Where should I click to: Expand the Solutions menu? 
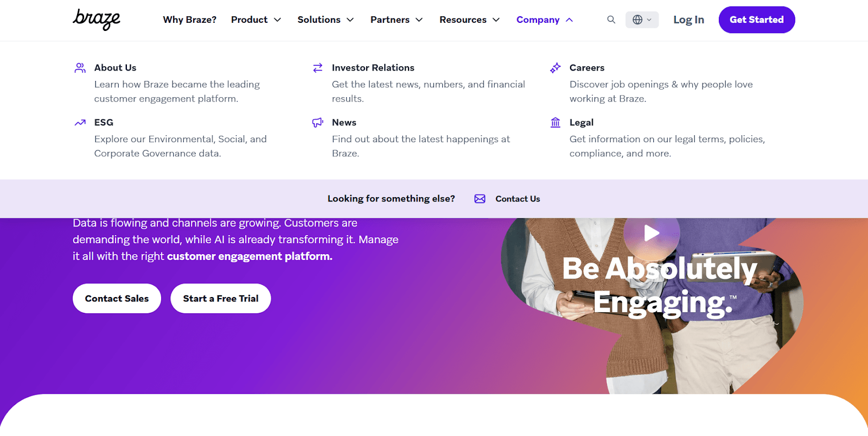(325, 20)
